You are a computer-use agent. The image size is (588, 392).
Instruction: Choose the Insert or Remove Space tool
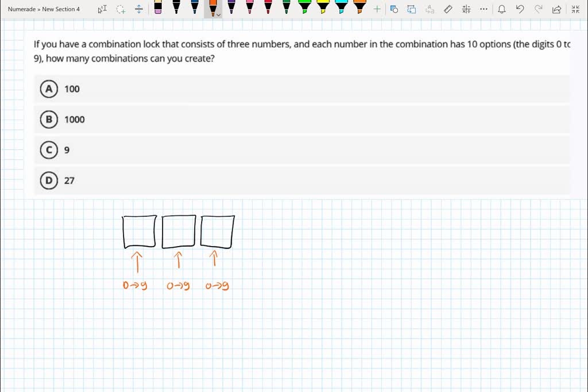[139, 9]
